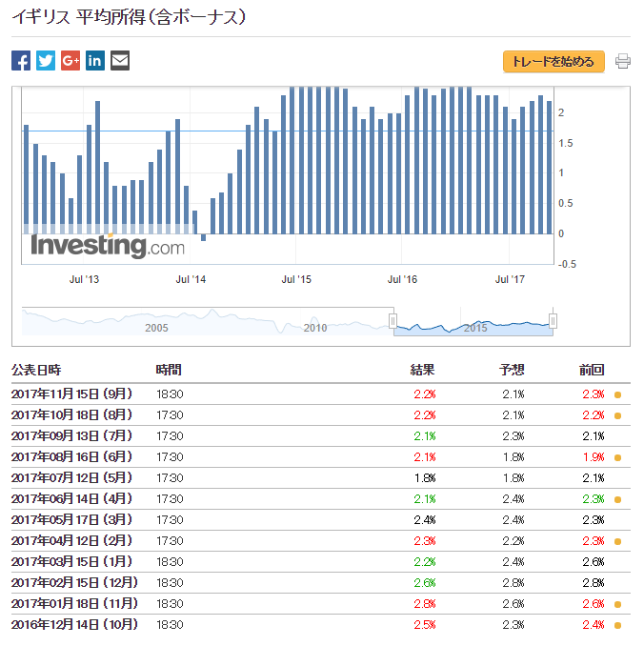644x646 pixels.
Task: Send page by email envelope icon
Action: (120, 61)
